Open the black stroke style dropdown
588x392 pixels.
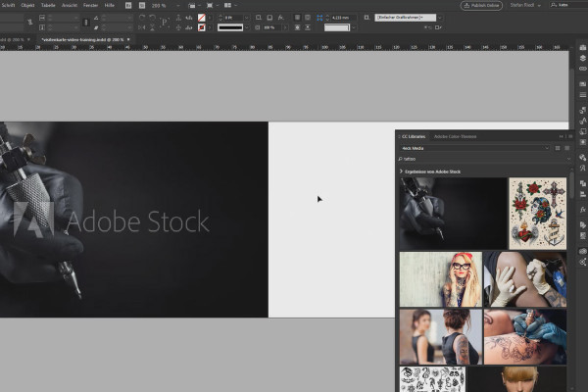pyautogui.click(x=246, y=27)
